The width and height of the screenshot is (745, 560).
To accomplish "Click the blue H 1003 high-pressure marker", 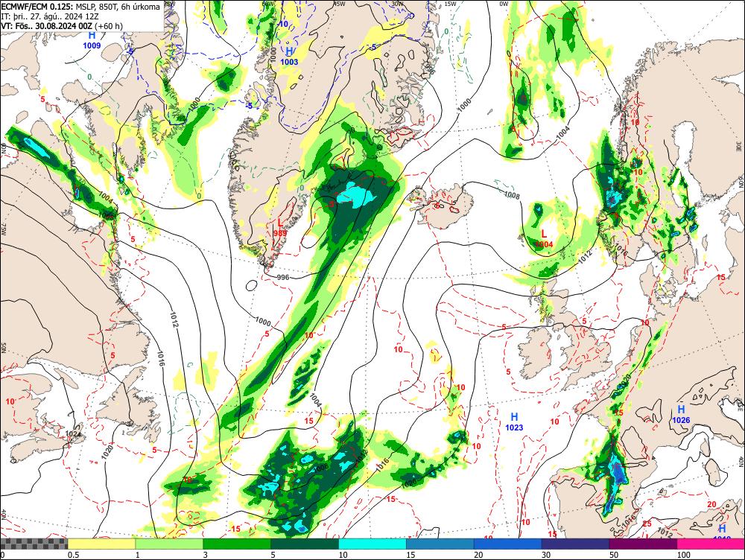I will click(289, 56).
